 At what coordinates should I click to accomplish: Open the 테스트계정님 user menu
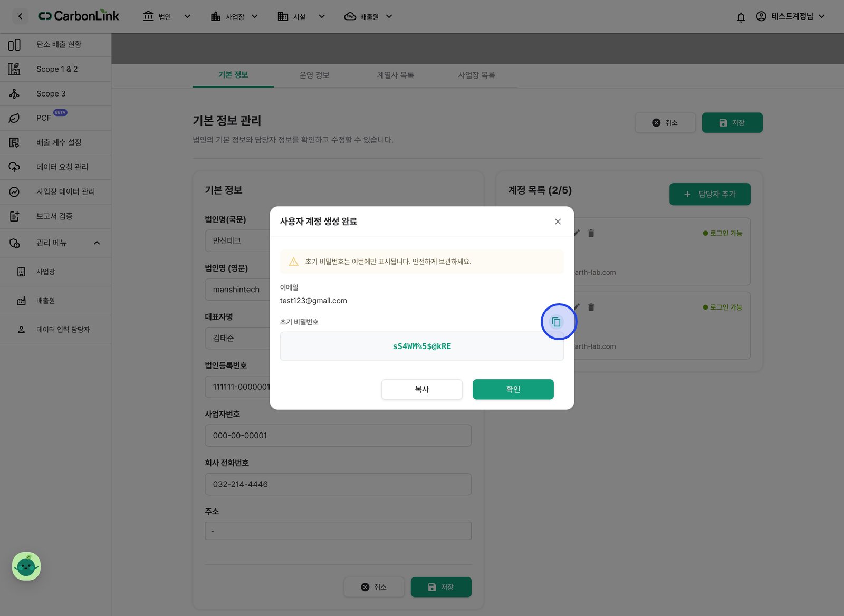click(x=790, y=16)
